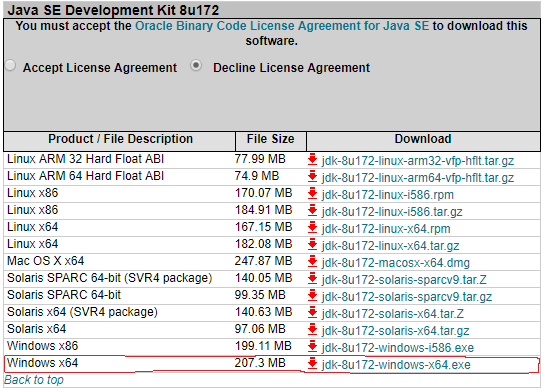Download jdk-8u172-solaris-sparcv9.tar.gz link
This screenshot has height=392, width=544.
[x=407, y=297]
